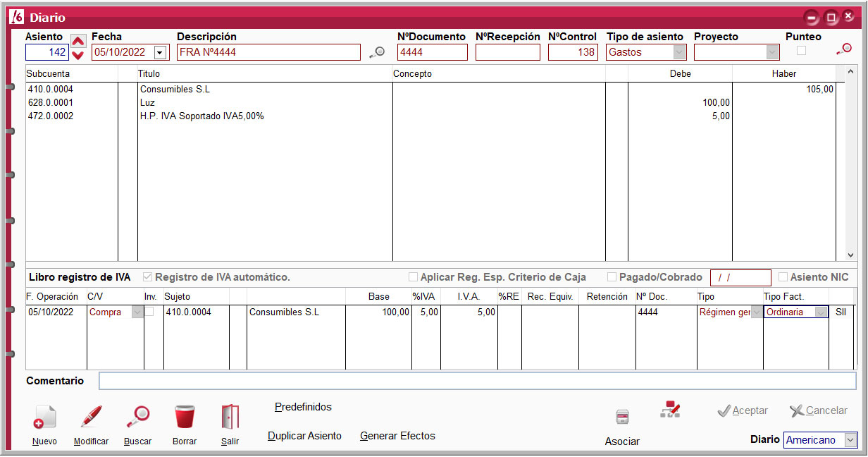Open the Tipo Fact. Ordinaria dropdown

tap(821, 312)
